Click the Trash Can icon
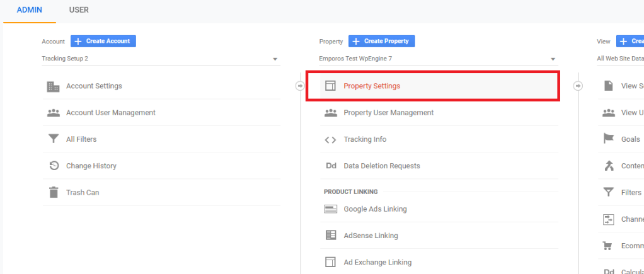The height and width of the screenshot is (274, 644). click(54, 192)
